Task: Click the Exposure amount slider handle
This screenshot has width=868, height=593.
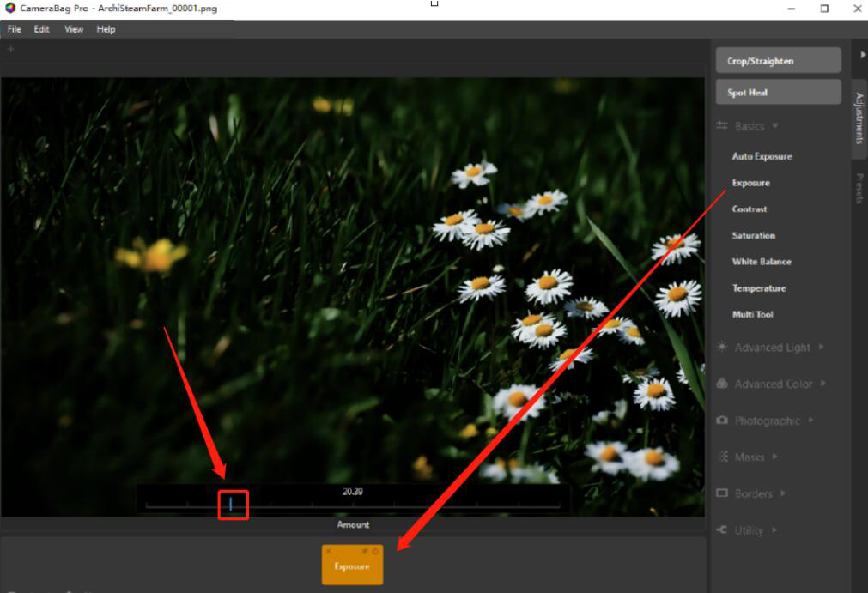Action: point(230,505)
